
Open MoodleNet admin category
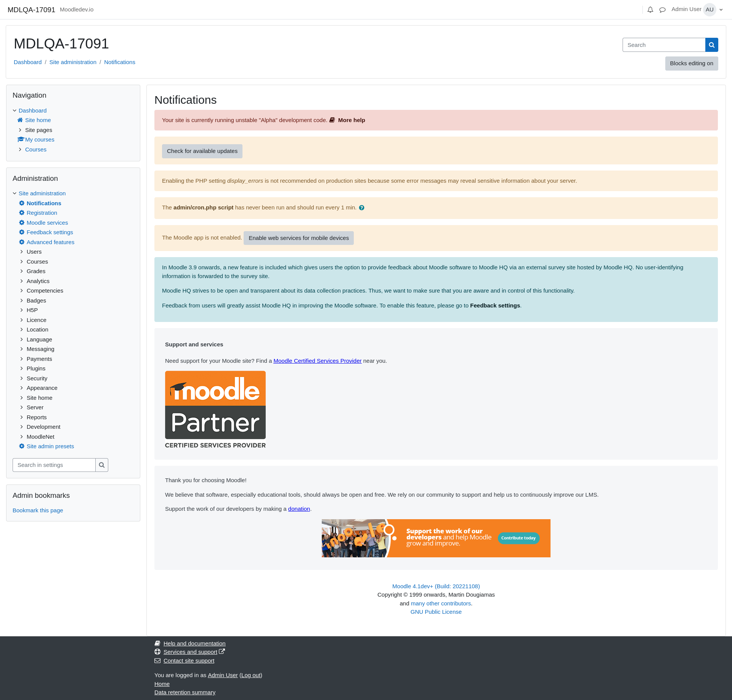(40, 437)
